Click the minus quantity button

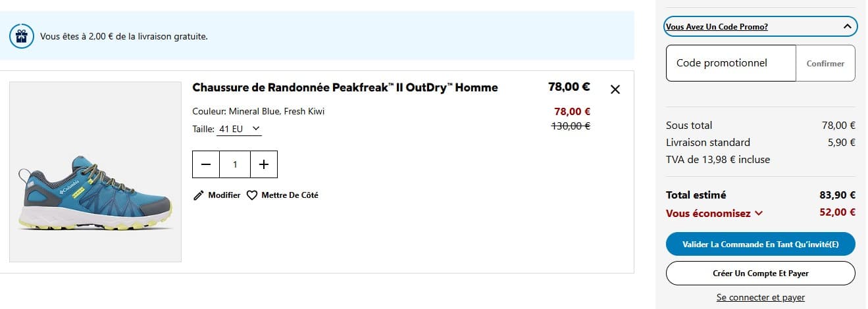click(206, 164)
